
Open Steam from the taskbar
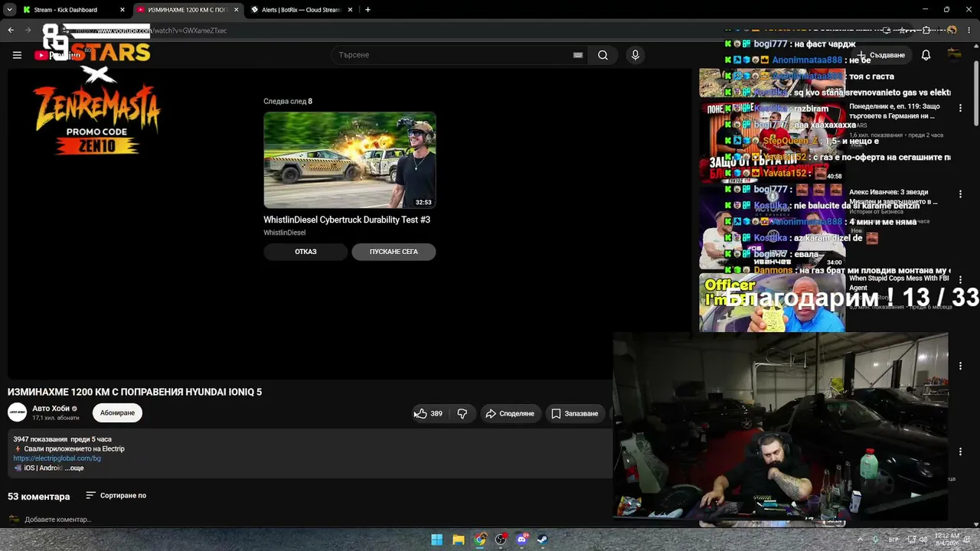(x=543, y=540)
